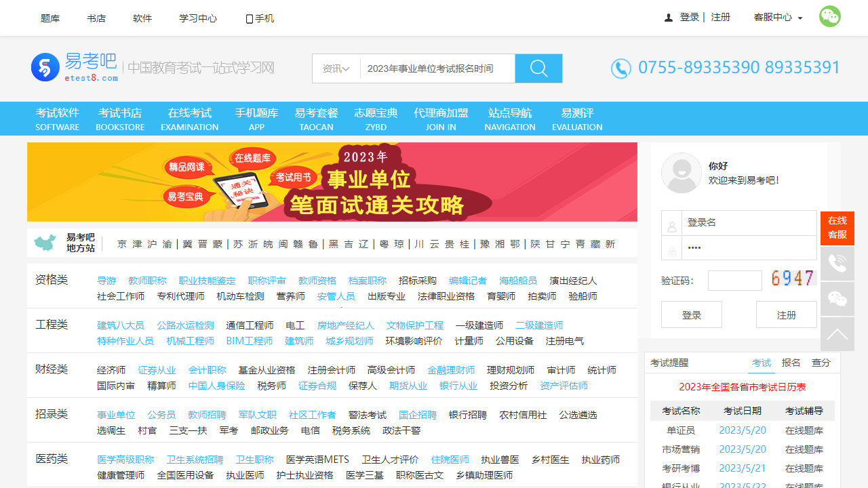Switch to the 报名 tab
This screenshot has height=488, width=868.
pyautogui.click(x=791, y=363)
